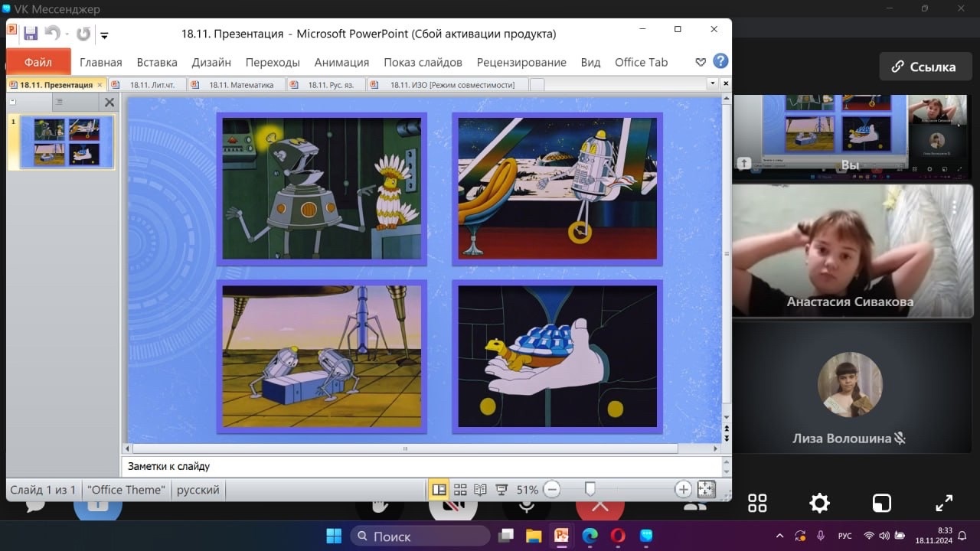Image resolution: width=980 pixels, height=551 pixels.
Task: Select the Переходы ribbon tab
Action: pos(273,63)
